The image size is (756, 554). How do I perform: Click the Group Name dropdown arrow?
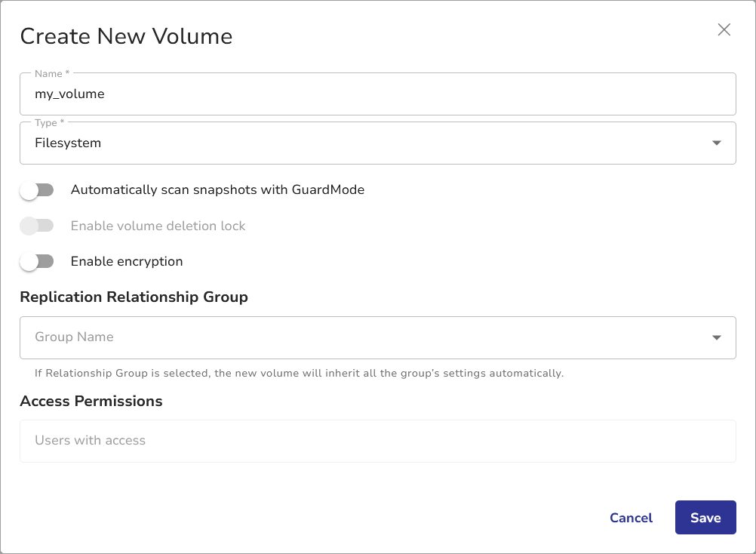tap(716, 337)
